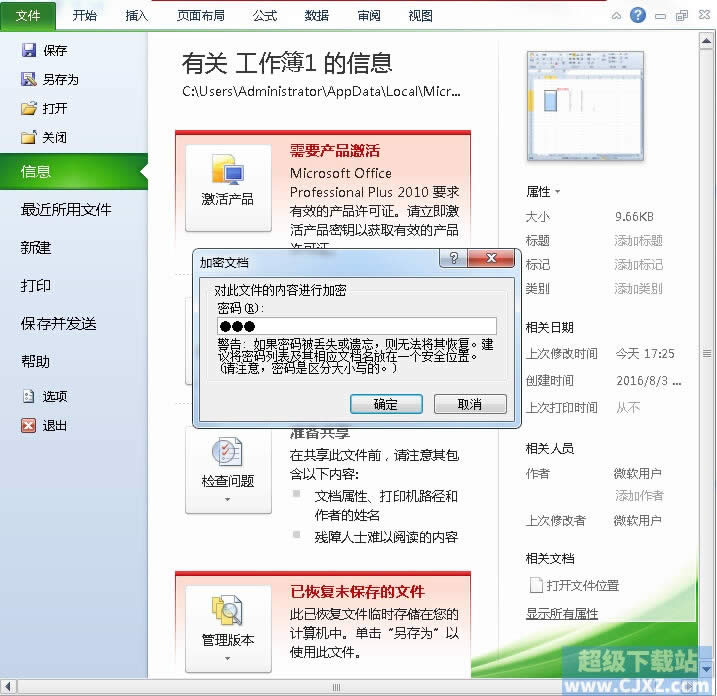Viewport: 717px width, 696px height.
Task: Click the author name 微软用户 beside 作者
Action: pos(637,473)
